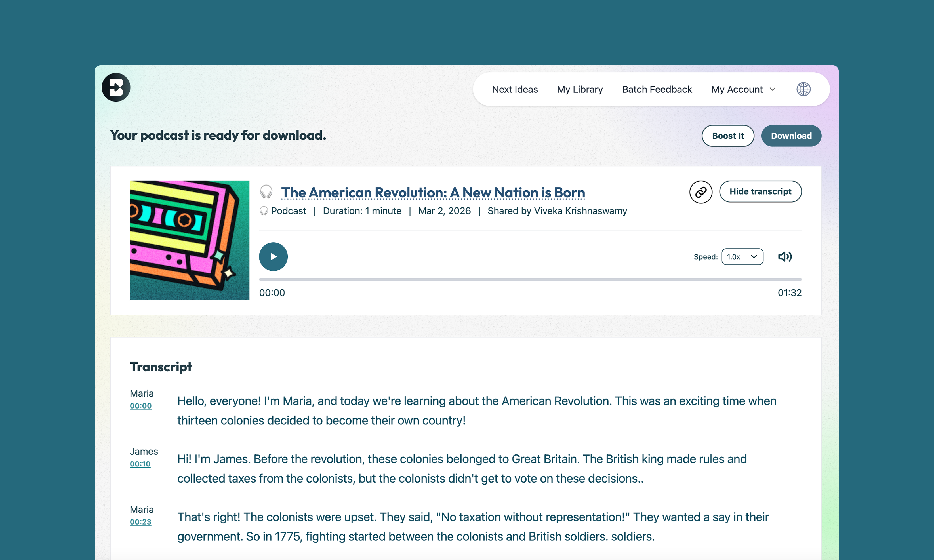
Task: Click the round B logo icon
Action: tap(116, 88)
